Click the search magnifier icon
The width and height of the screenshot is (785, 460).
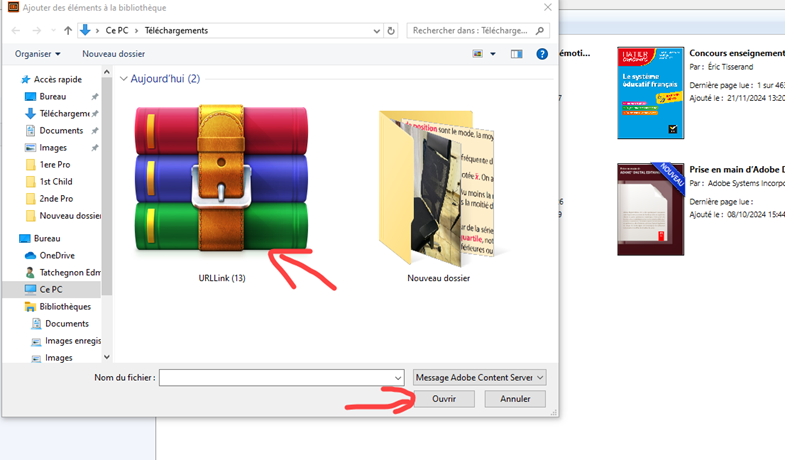(x=540, y=31)
